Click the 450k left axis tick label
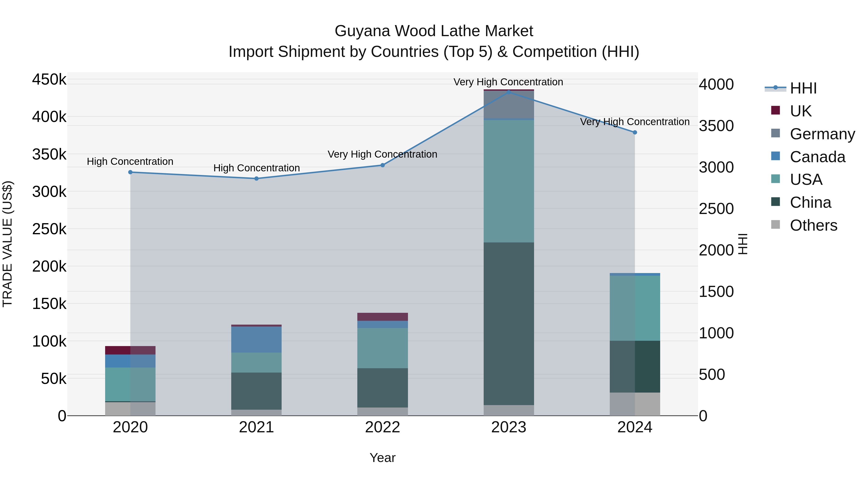Viewport: 868px width, 488px height. tap(49, 80)
